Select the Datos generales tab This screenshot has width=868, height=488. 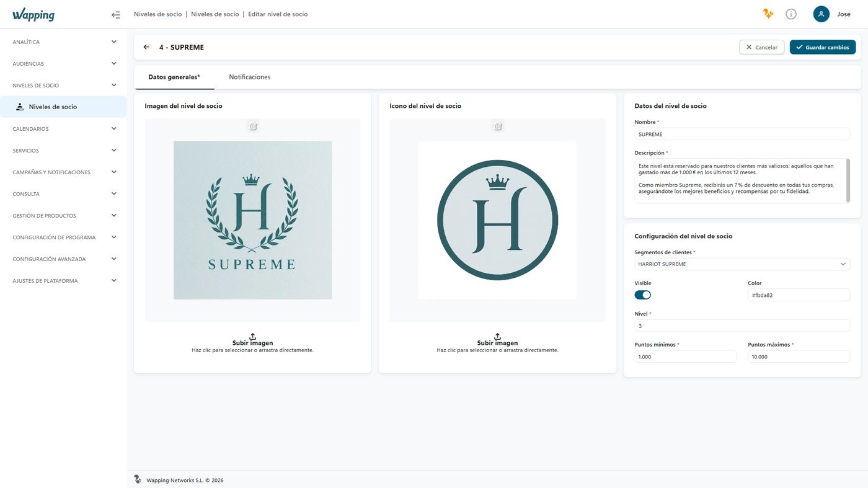tap(174, 77)
